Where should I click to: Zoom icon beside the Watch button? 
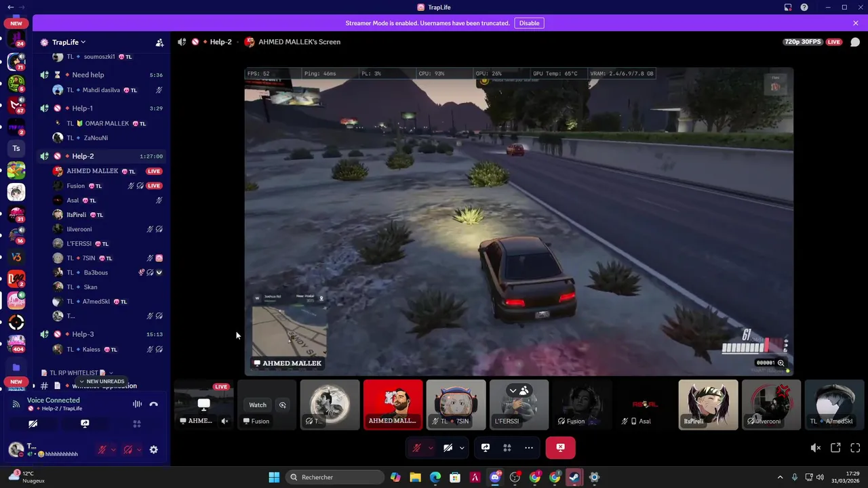[x=283, y=405]
